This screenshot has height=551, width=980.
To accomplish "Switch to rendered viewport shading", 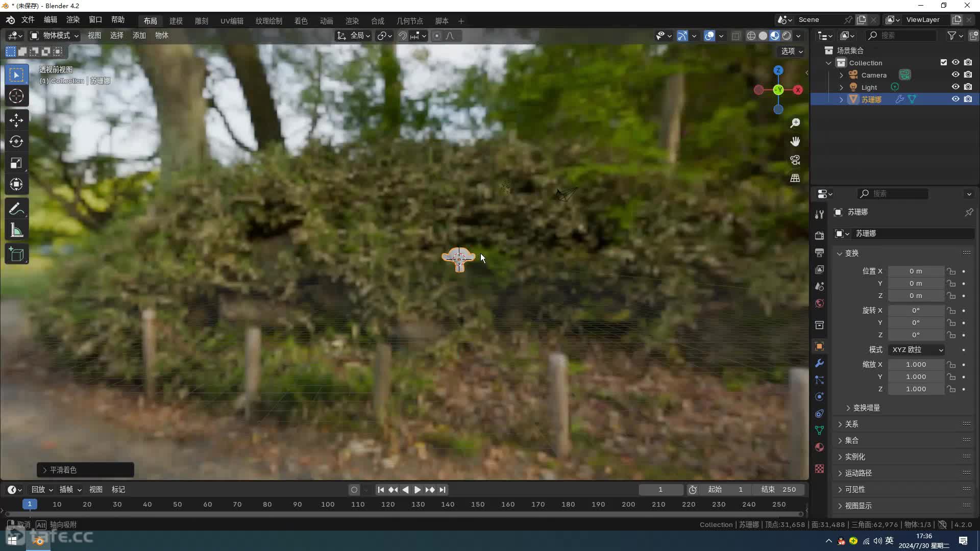I will 787,36.
